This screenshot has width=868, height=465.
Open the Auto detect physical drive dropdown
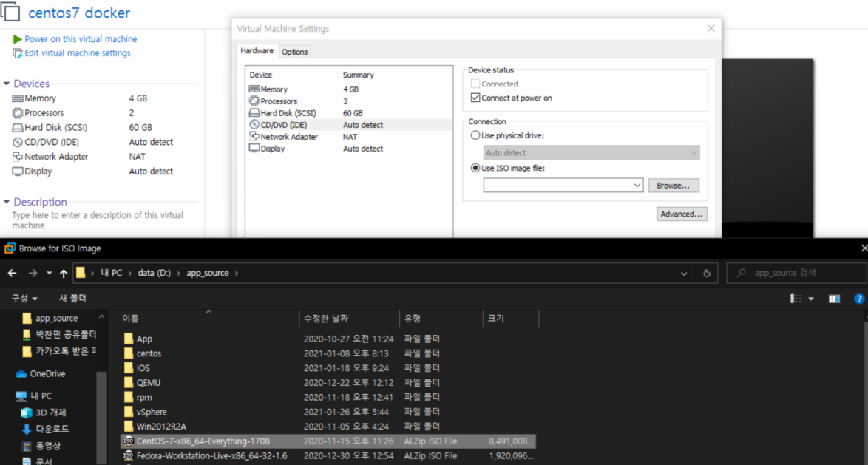tap(693, 153)
